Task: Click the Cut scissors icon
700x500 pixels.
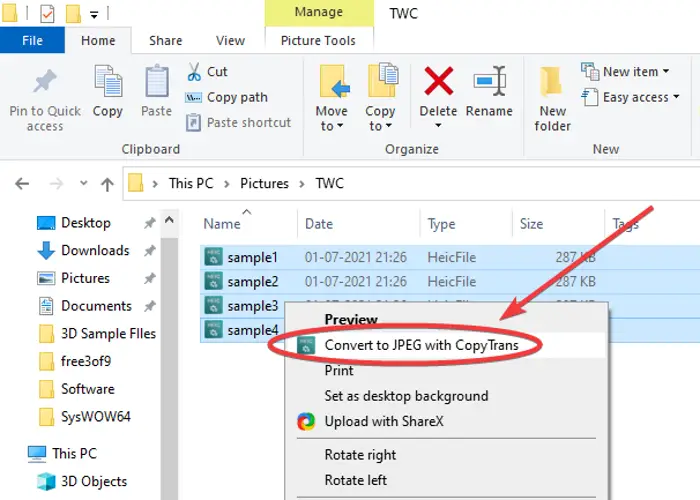Action: [x=194, y=72]
